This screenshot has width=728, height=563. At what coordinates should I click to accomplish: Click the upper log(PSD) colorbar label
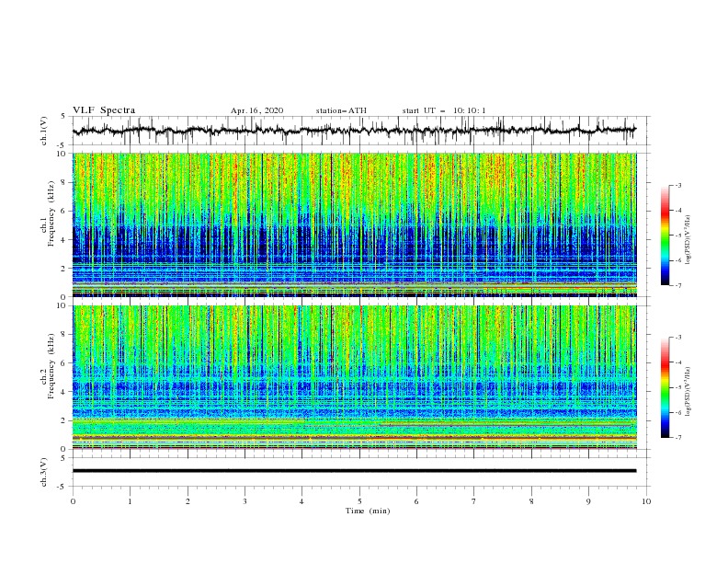click(688, 240)
